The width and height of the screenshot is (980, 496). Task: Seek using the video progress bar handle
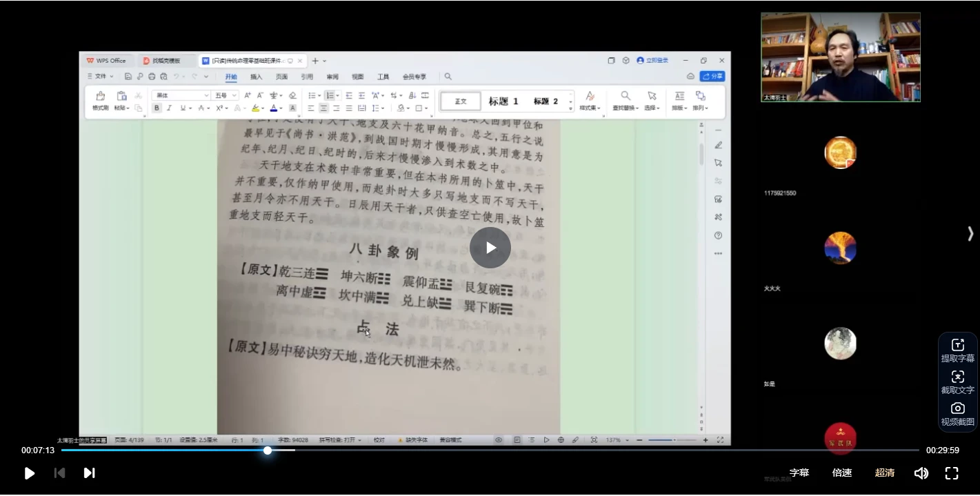[268, 450]
